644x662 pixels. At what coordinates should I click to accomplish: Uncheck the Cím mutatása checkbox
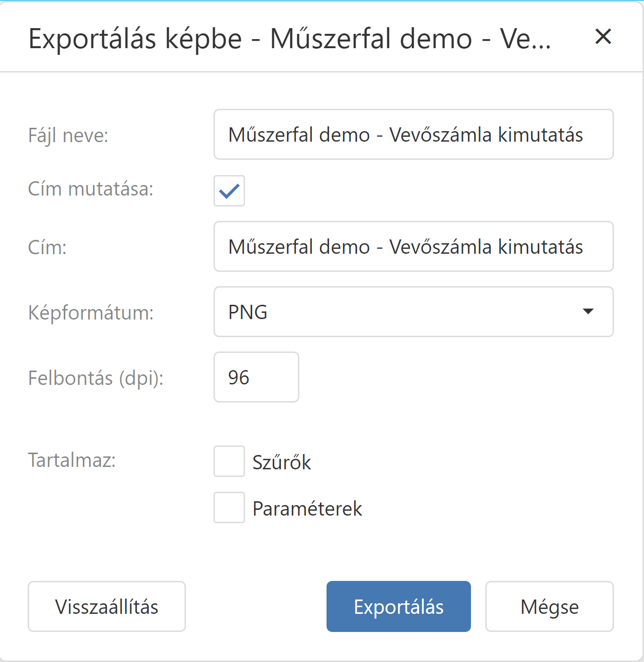(x=229, y=191)
